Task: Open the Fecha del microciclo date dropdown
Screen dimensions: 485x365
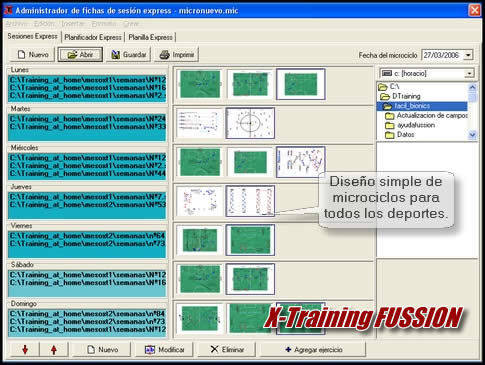Action: pyautogui.click(x=468, y=55)
